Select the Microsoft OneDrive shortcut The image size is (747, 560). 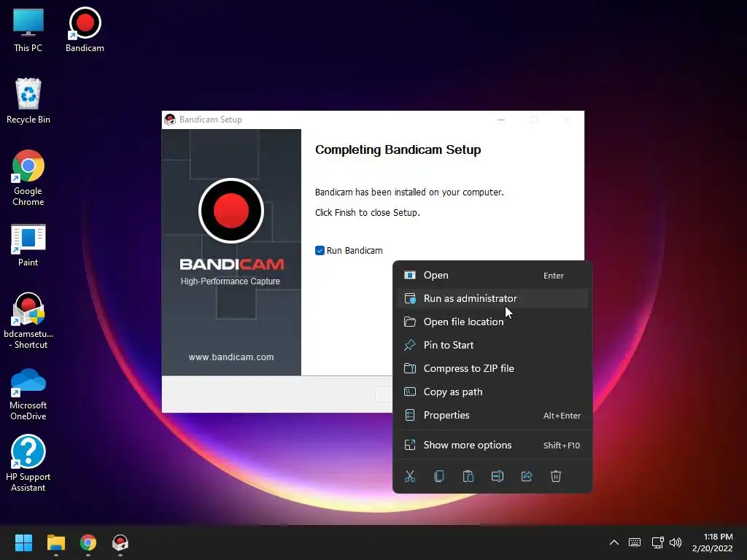tap(28, 394)
